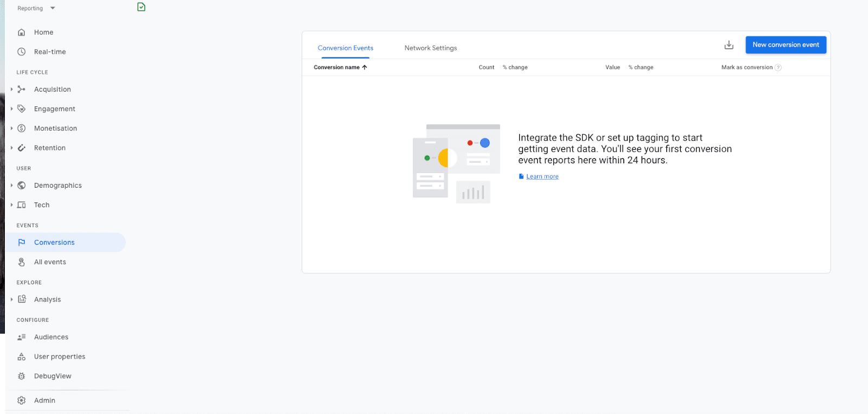This screenshot has height=414, width=868.
Task: Click the Conversions flag icon
Action: point(22,243)
